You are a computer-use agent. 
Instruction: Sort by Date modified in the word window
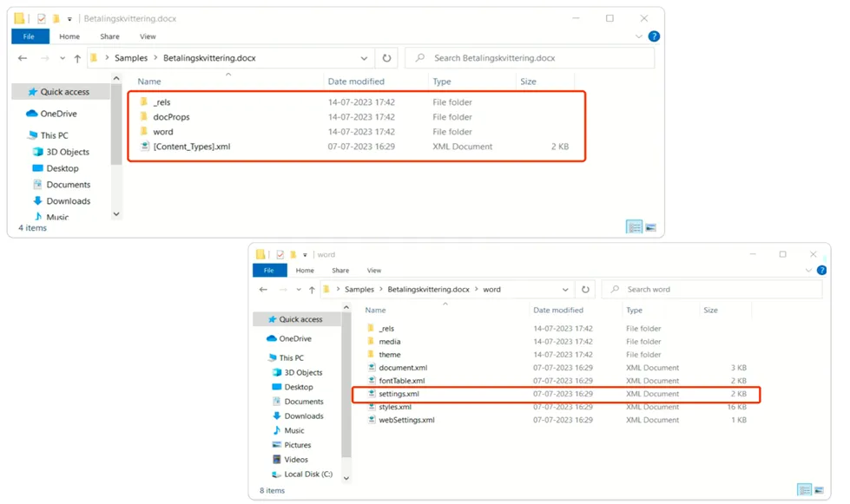coord(557,311)
